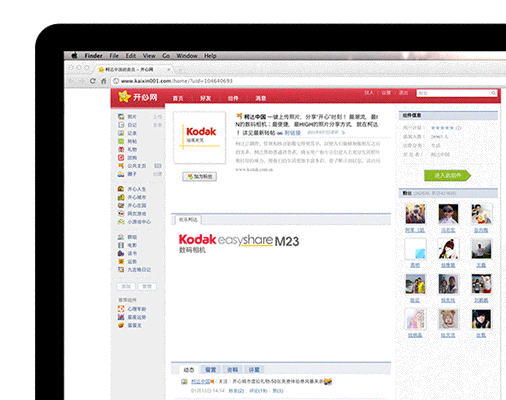Image resolution: width=506 pixels, height=400 pixels.
Task: Go to 首页 in the red nav bar
Action: click(x=178, y=98)
